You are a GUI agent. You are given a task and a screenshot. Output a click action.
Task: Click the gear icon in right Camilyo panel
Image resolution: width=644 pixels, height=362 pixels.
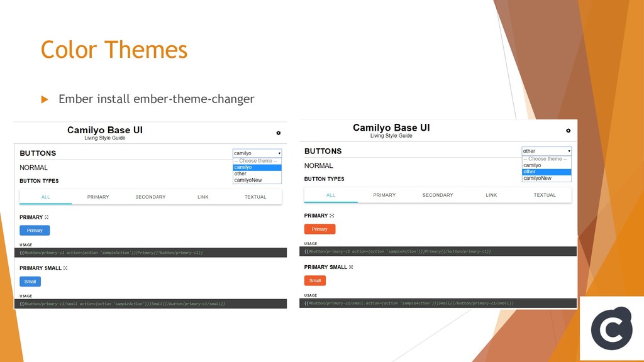568,131
